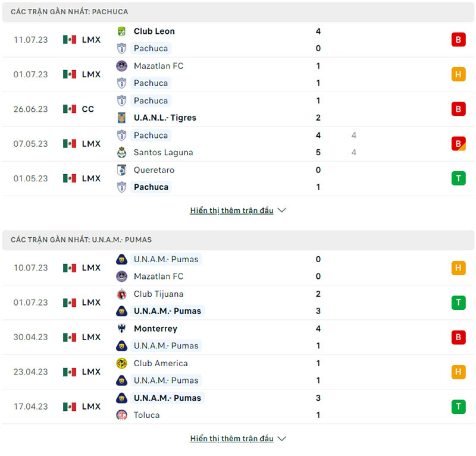Select the U.N.A.M. Pumas recent matches header
Viewport: 476px width, 456px height.
point(82,240)
